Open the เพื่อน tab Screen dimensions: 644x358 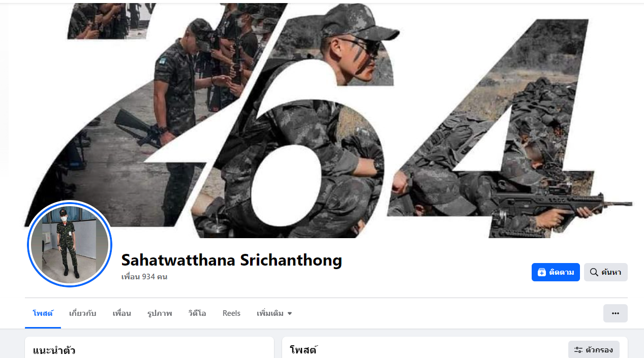(x=122, y=313)
